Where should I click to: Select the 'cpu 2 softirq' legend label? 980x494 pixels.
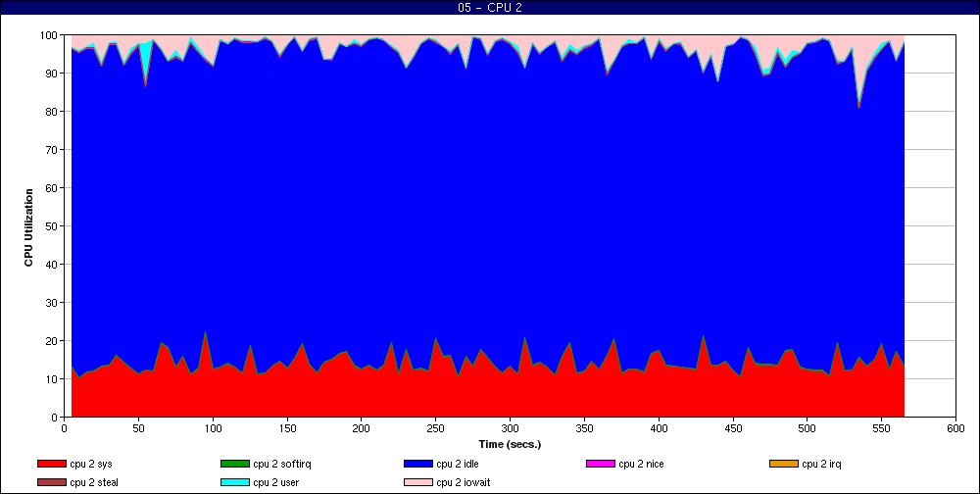[282, 464]
